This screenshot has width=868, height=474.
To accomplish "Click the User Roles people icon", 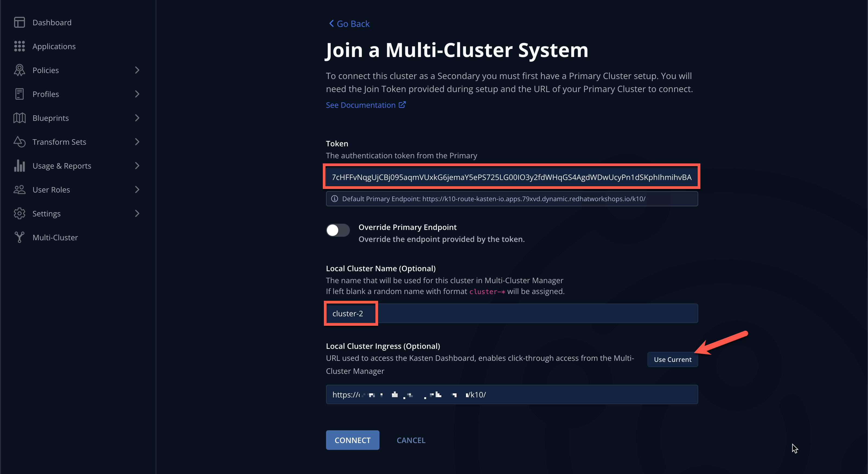I will (x=19, y=189).
